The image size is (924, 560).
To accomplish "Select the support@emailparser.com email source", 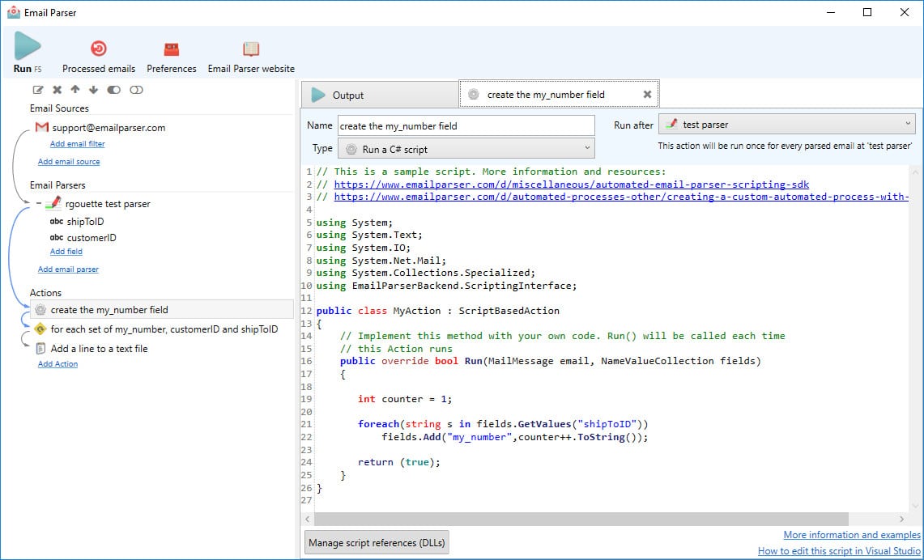I will 109,128.
